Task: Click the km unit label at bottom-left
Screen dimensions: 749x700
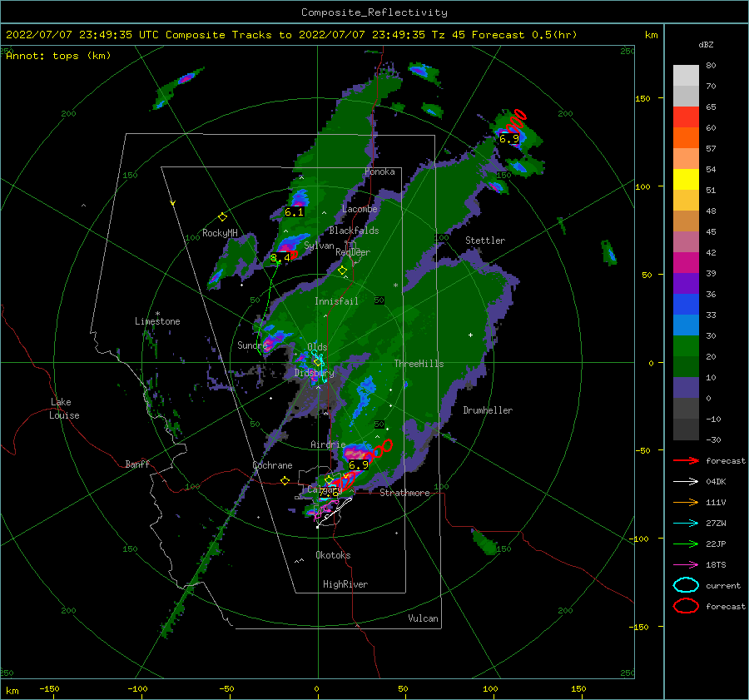Action: click(12, 691)
